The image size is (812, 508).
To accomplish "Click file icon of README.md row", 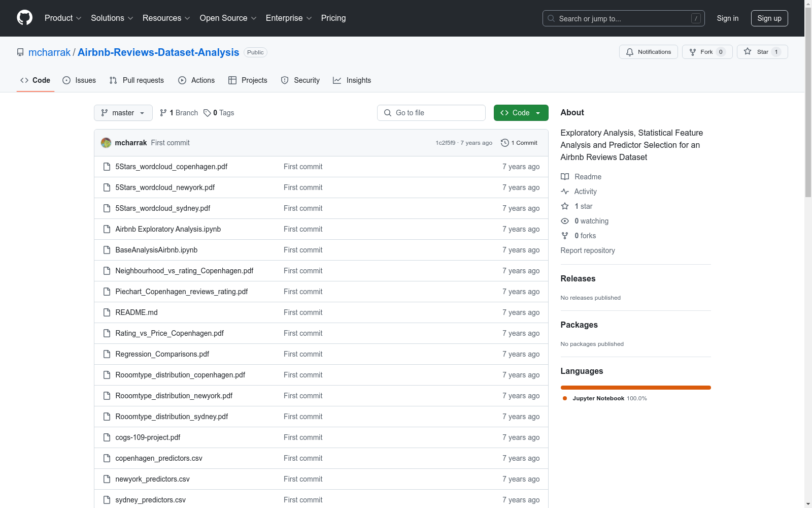I will (107, 312).
